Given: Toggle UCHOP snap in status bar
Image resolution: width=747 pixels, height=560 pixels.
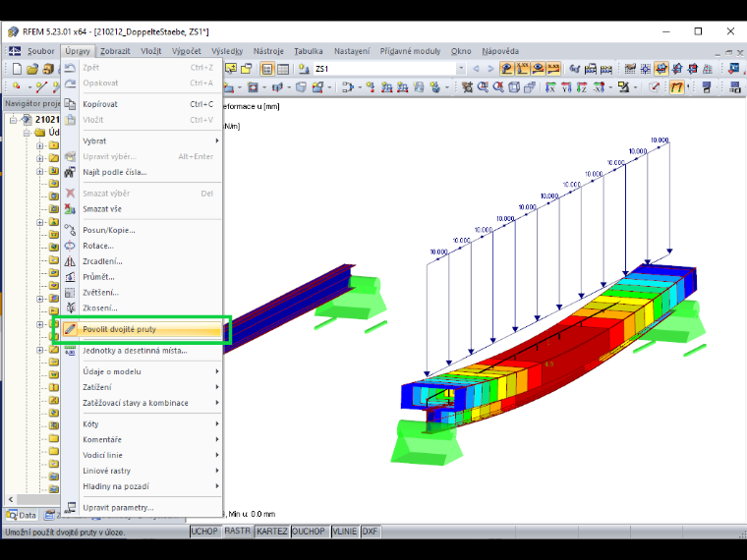Looking at the screenshot, I should (x=204, y=531).
